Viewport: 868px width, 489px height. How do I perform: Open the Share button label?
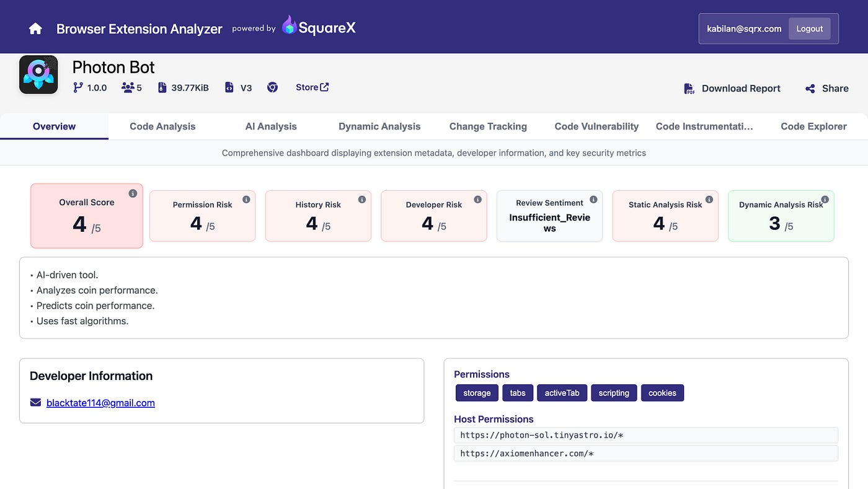pyautogui.click(x=835, y=89)
